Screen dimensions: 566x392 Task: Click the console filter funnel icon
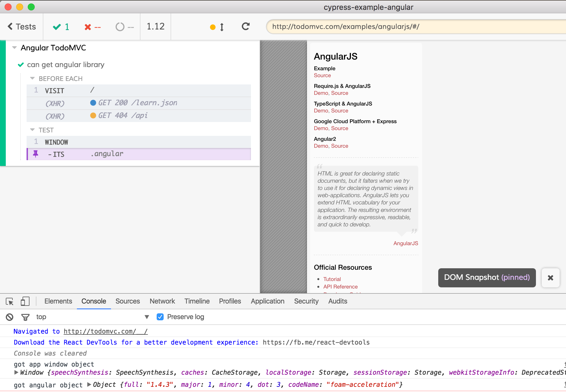click(25, 317)
